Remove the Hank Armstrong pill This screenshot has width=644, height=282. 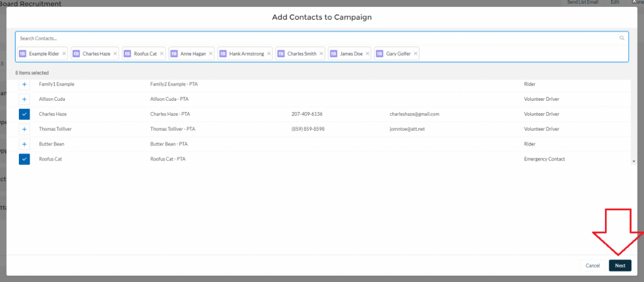pos(269,54)
